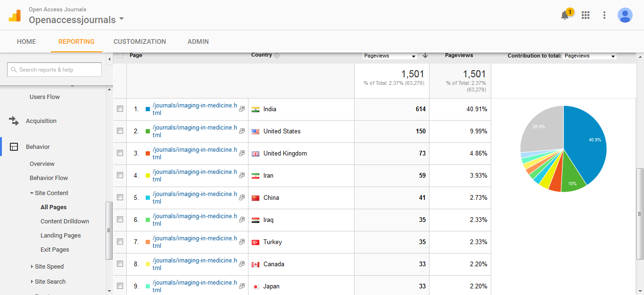Expand the Site Speed section
Viewport: 644px width, 295px height.
tap(49, 267)
